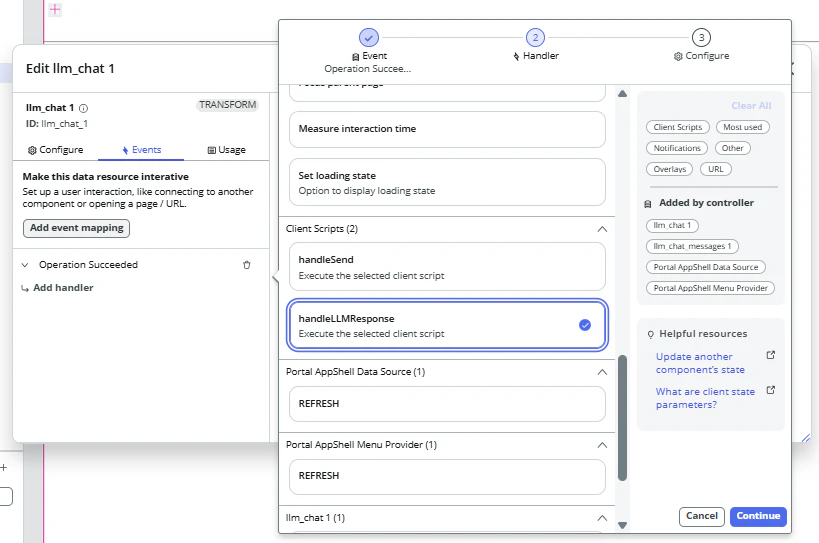The image size is (819, 543).
Task: Click the TRANSFORM badge
Action: pos(227,105)
